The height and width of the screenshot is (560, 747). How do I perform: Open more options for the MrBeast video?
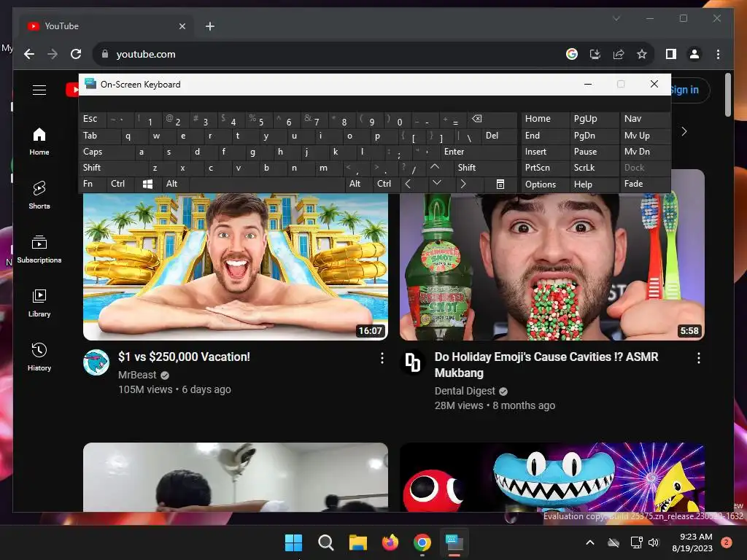[x=382, y=358]
